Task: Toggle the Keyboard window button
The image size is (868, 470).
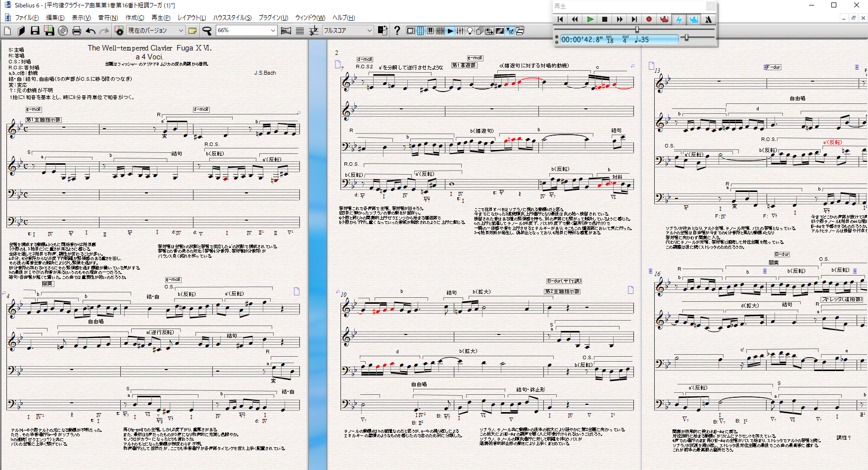Action: [x=431, y=31]
